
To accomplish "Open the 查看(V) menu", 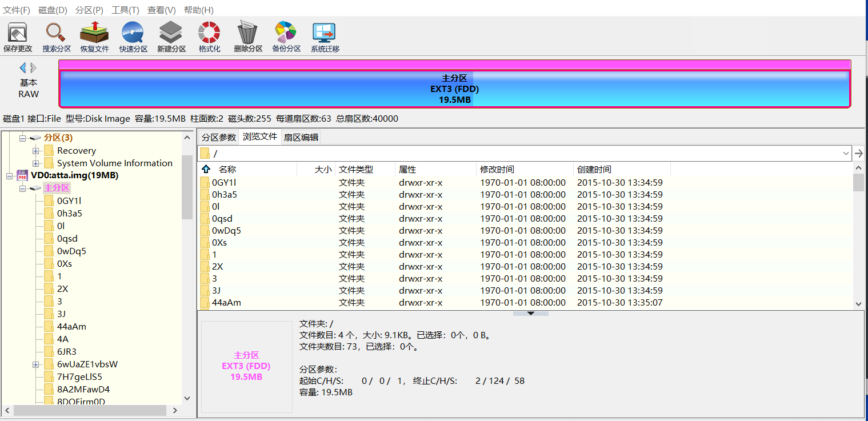I will click(x=161, y=10).
